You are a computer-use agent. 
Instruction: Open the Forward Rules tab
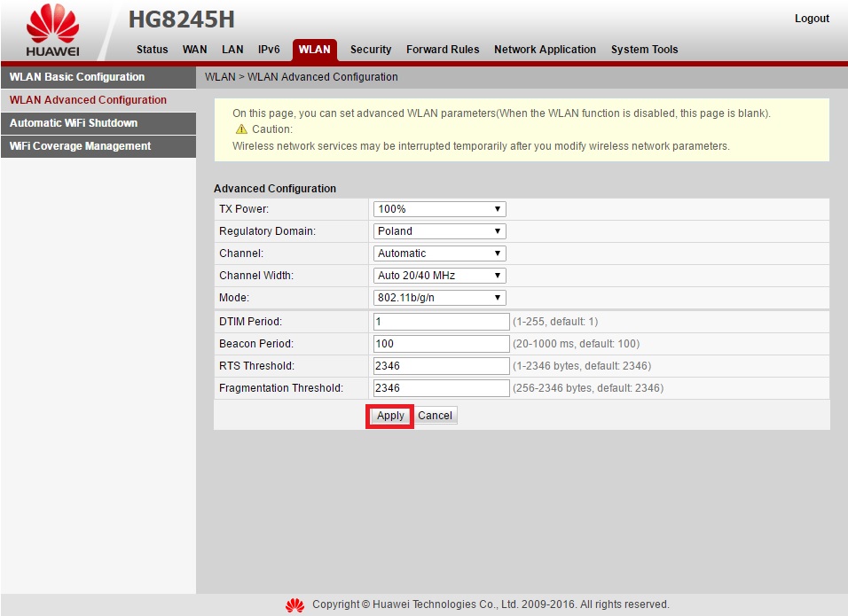[443, 49]
